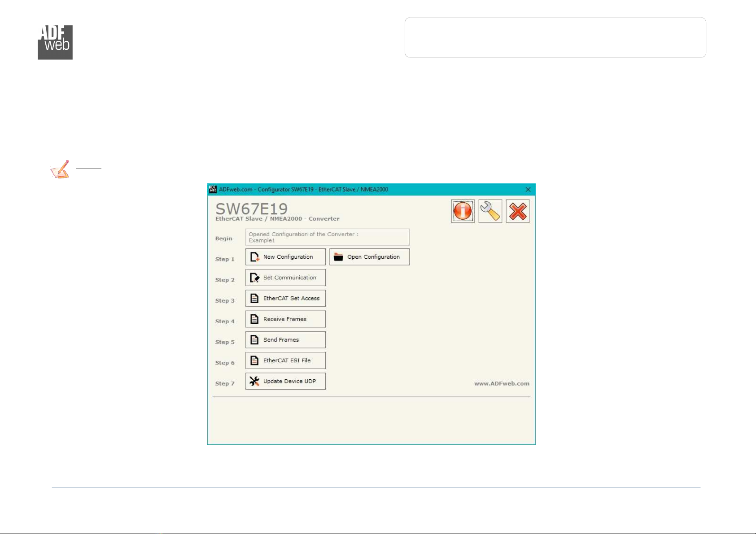Open the red info About icon
This screenshot has width=756, height=534.
coord(463,211)
